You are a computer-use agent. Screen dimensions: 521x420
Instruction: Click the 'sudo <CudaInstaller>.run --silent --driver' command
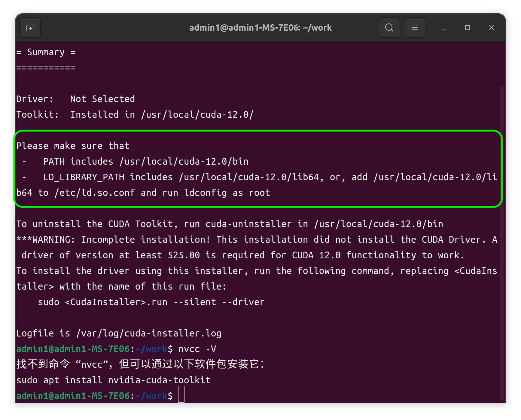(x=151, y=302)
